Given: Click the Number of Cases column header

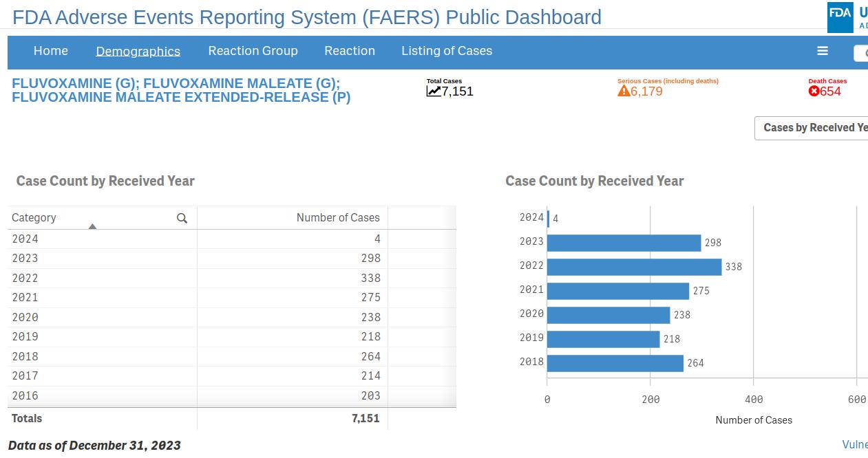Looking at the screenshot, I should [337, 218].
